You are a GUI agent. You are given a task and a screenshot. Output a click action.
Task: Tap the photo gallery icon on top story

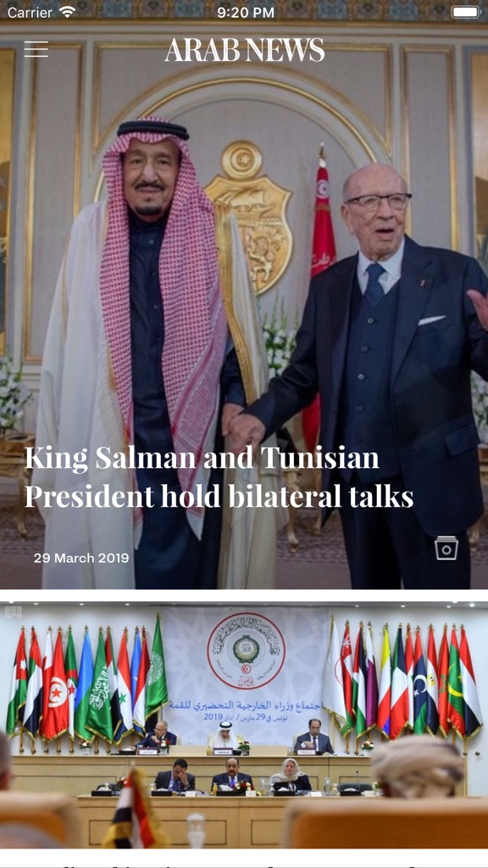tap(446, 548)
